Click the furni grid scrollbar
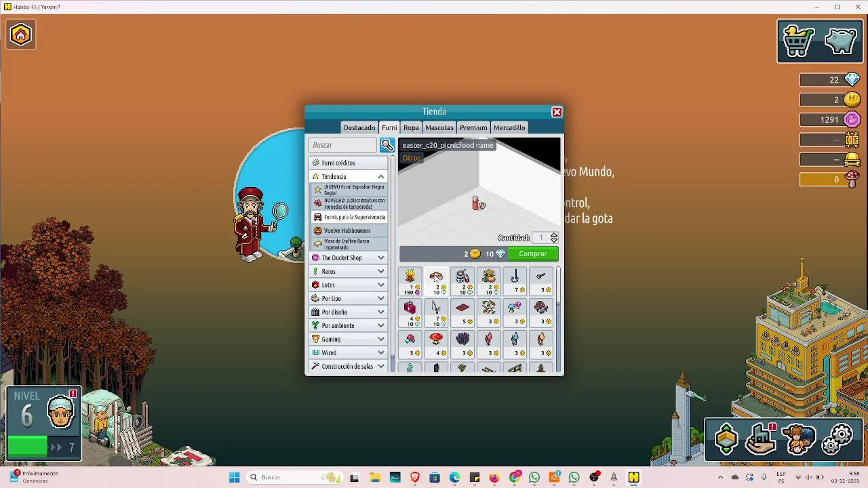The width and height of the screenshot is (868, 488). tap(559, 320)
